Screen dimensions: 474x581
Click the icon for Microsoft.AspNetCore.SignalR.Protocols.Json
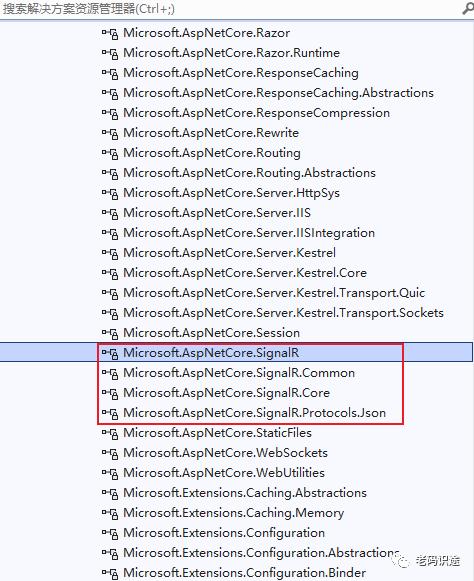(x=110, y=414)
